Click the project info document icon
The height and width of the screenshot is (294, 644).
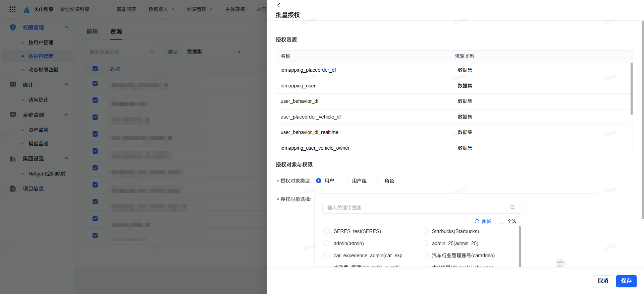[x=13, y=189]
